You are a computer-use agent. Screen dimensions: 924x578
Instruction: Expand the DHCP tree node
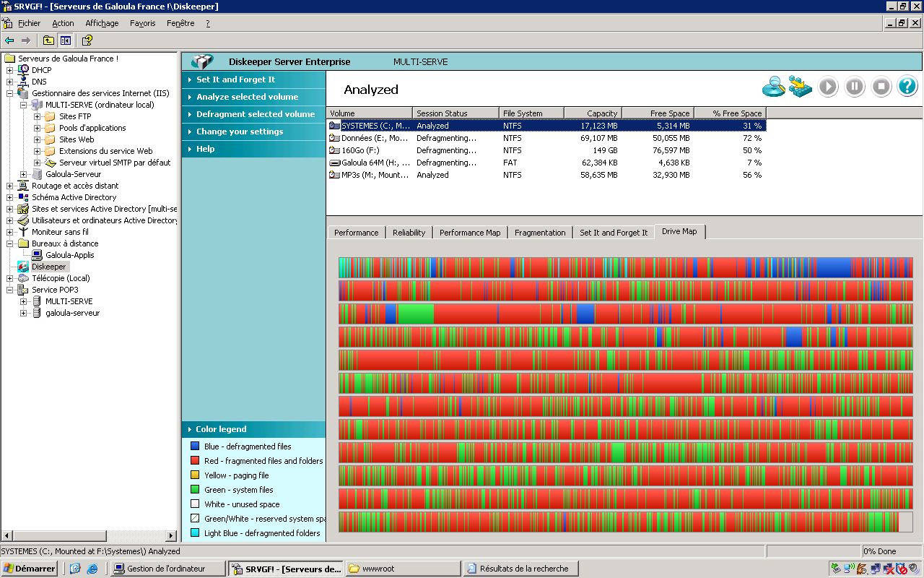tap(10, 70)
